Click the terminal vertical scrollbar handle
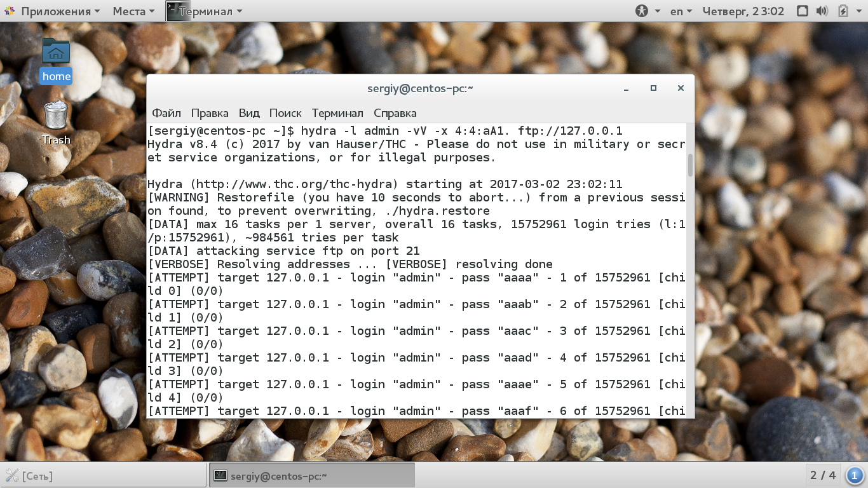 (x=690, y=164)
